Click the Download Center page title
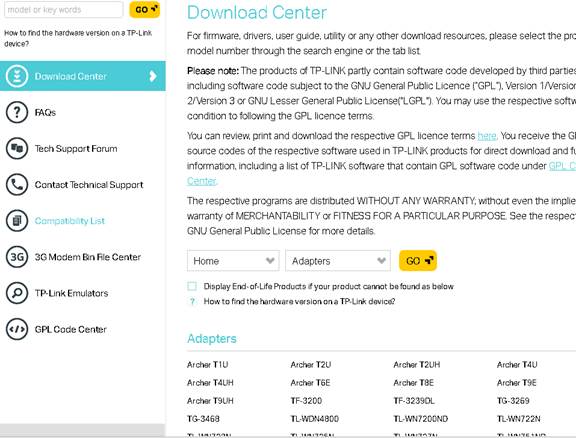Image resolution: width=576 pixels, height=438 pixels. click(257, 12)
